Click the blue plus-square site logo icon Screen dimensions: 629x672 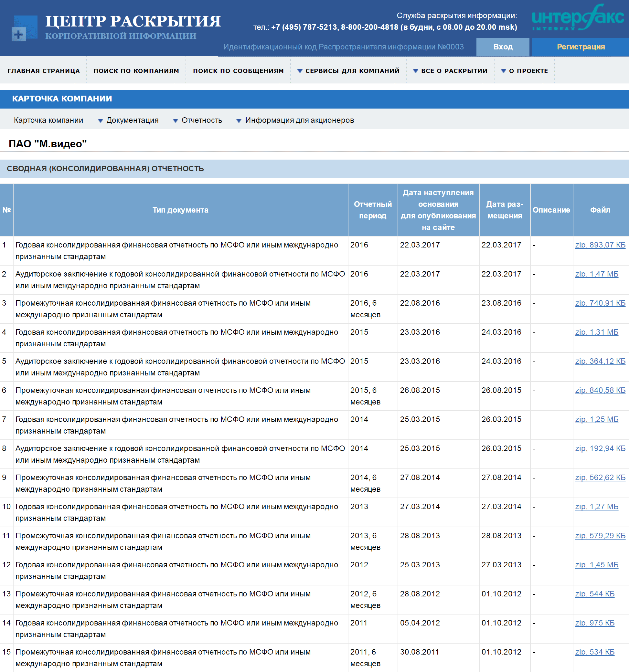tap(24, 28)
